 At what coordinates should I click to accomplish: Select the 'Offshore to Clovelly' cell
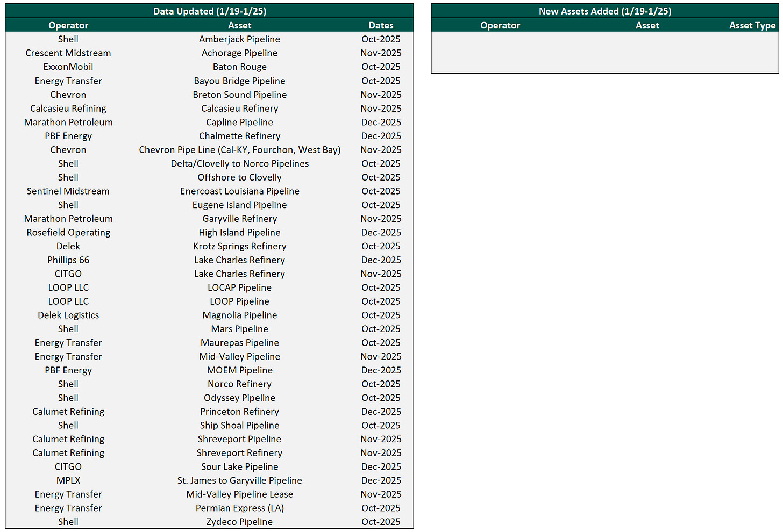click(239, 177)
